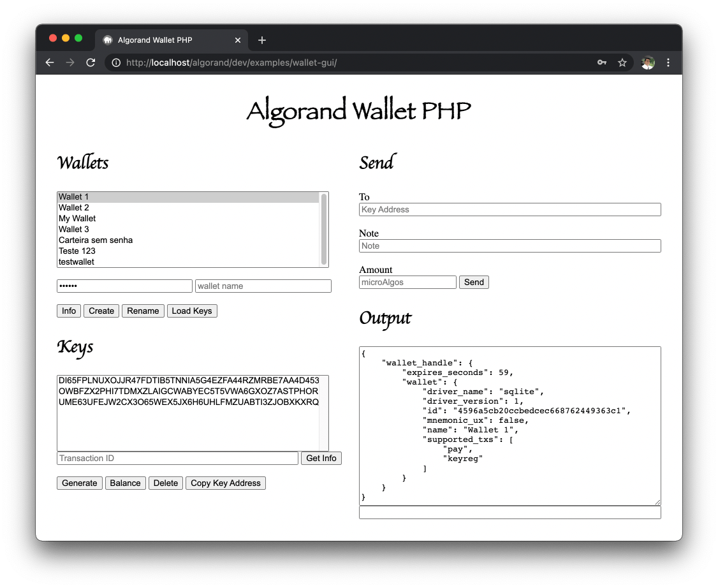Screen dimensions: 718x588
Task: Generate a new key
Action: point(79,483)
